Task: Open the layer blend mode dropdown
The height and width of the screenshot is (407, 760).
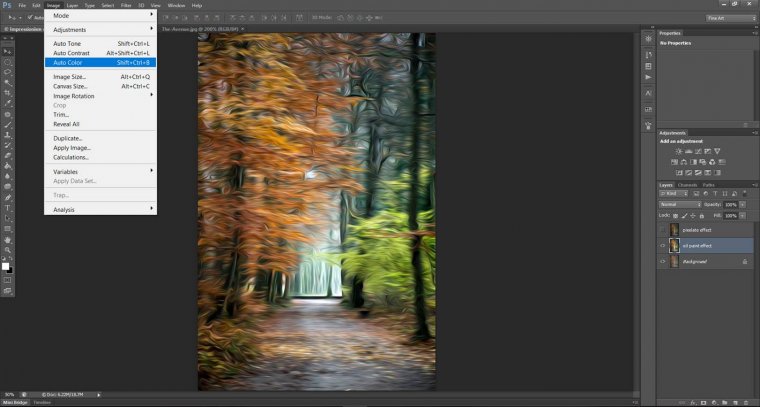Action: pyautogui.click(x=680, y=204)
